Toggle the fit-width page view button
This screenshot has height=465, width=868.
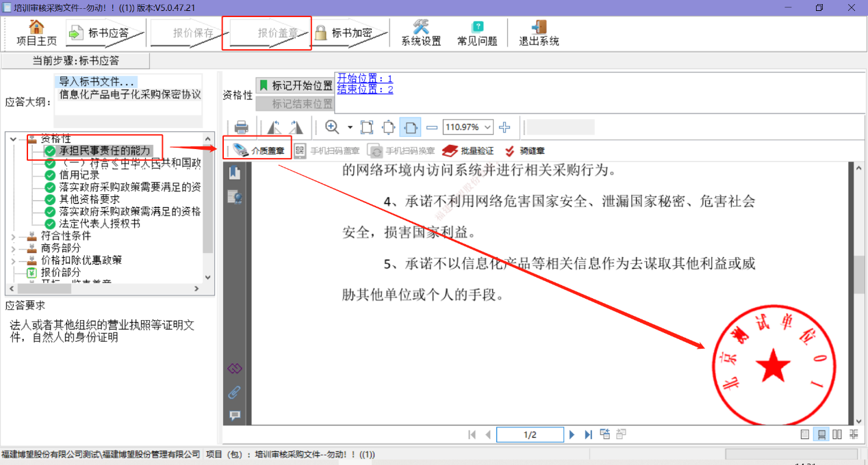click(x=410, y=127)
